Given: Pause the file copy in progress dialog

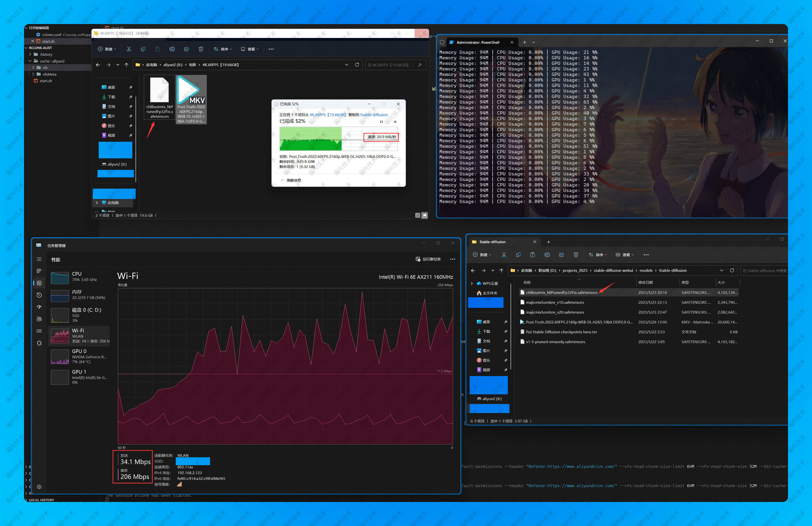Looking at the screenshot, I should coord(381,122).
